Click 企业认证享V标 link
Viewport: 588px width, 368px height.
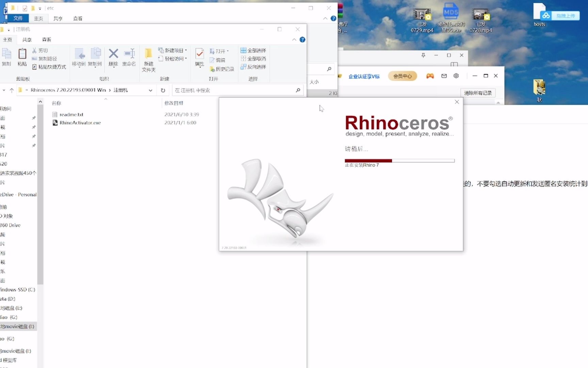364,76
